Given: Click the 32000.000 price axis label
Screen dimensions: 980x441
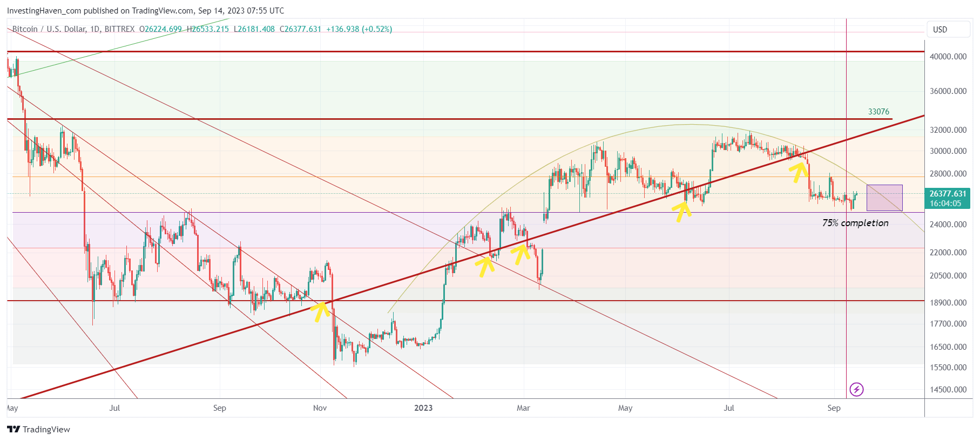Looking at the screenshot, I should [948, 130].
